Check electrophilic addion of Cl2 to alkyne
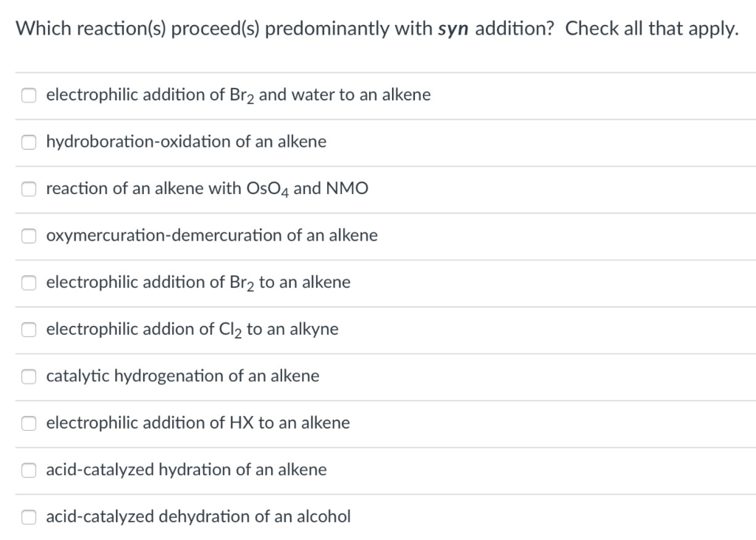Screen dimensions: 756x540 pyautogui.click(x=28, y=330)
